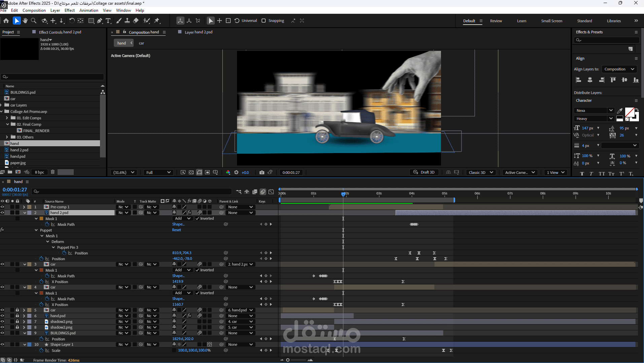Hide the Shape Layer 1 layer
Viewport: 644px width, 363px height.
[2, 344]
